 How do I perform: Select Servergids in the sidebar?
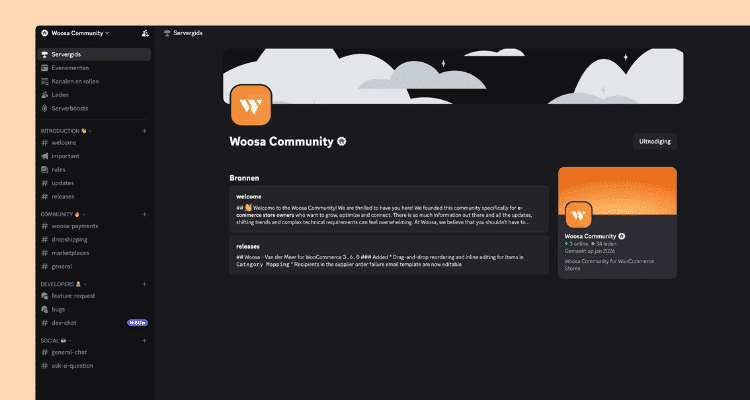tap(94, 55)
